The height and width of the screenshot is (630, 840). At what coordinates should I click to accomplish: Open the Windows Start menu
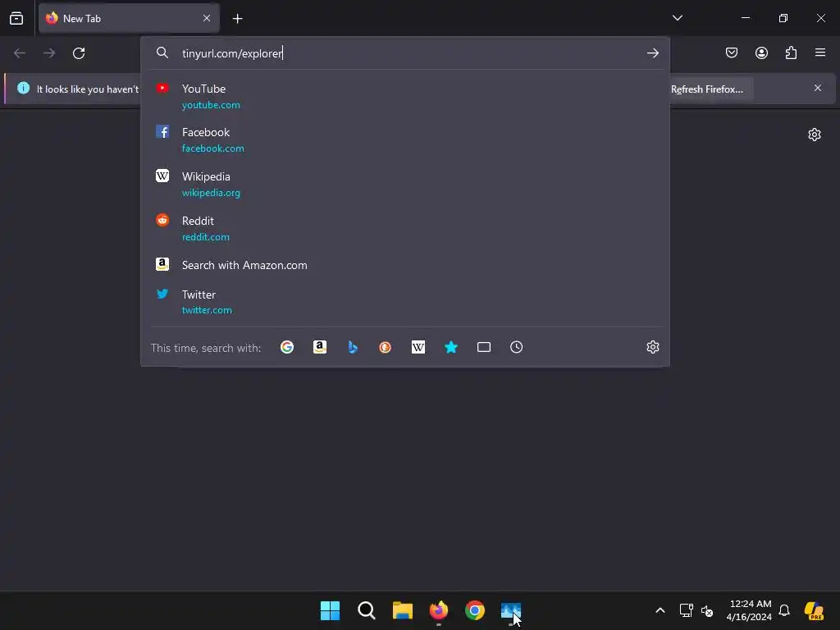pyautogui.click(x=330, y=610)
